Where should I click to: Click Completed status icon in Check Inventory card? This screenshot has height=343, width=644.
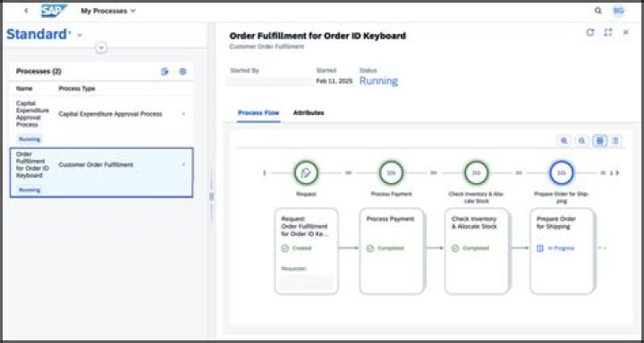point(455,248)
